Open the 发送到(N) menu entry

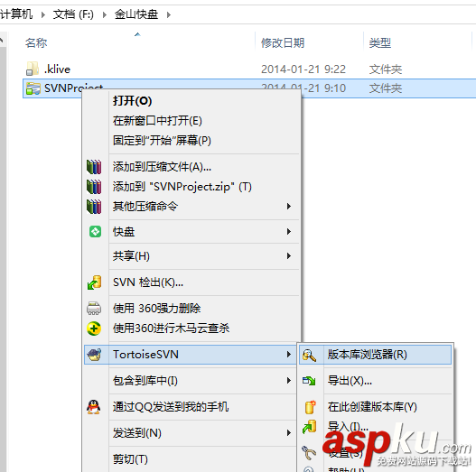click(137, 433)
